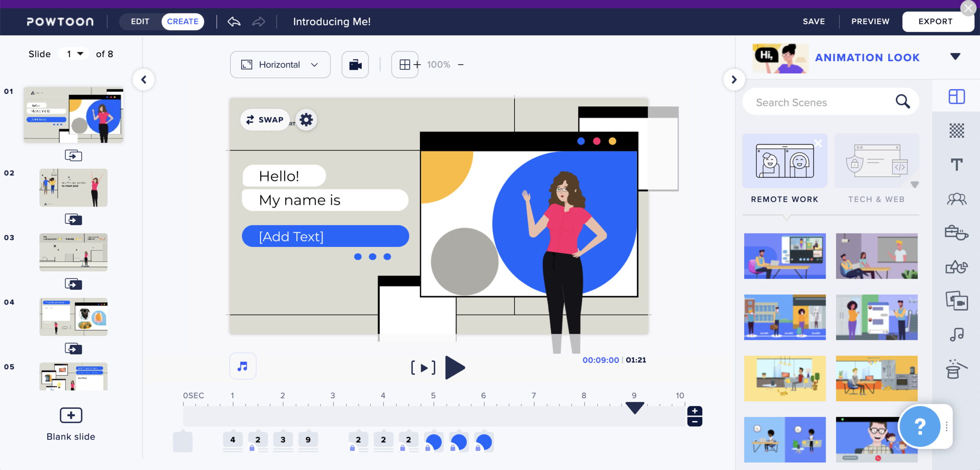This screenshot has height=470, width=980.
Task: Click the Undo arrow
Action: pos(234,21)
